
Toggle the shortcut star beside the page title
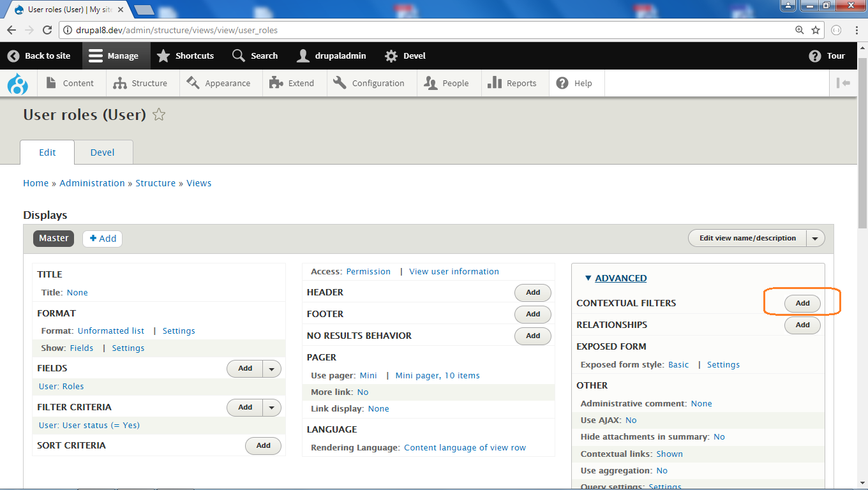coord(158,115)
